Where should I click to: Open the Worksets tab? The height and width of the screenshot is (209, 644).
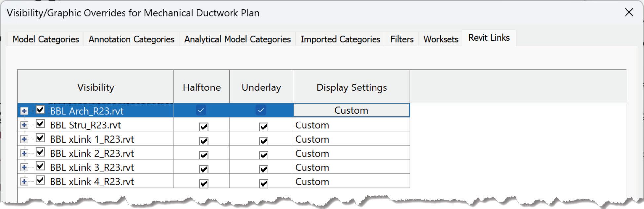tap(441, 39)
